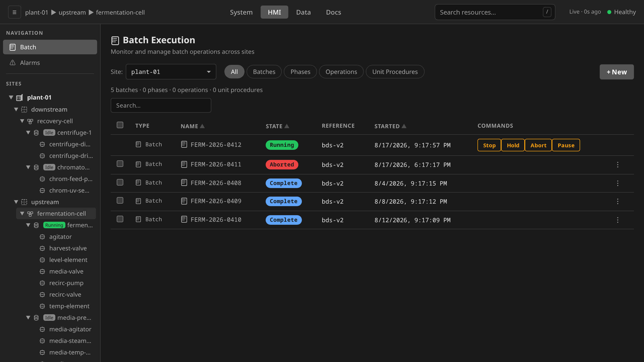This screenshot has height=362, width=644.
Task: Sort by Name using the arrow icon
Action: [x=202, y=126]
